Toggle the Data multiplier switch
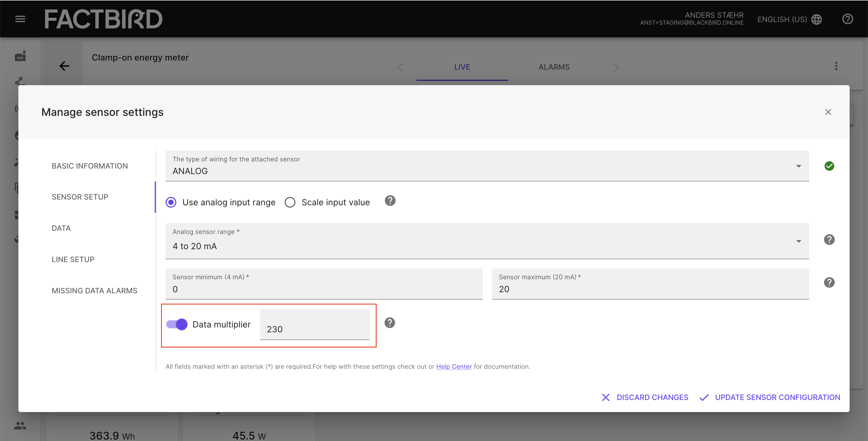This screenshot has height=441, width=868. (177, 325)
